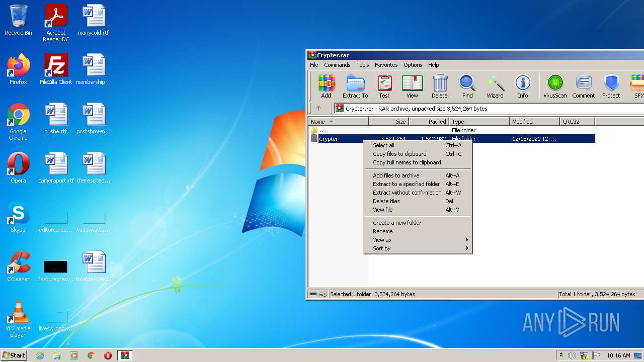Click the Start button

(x=14, y=355)
